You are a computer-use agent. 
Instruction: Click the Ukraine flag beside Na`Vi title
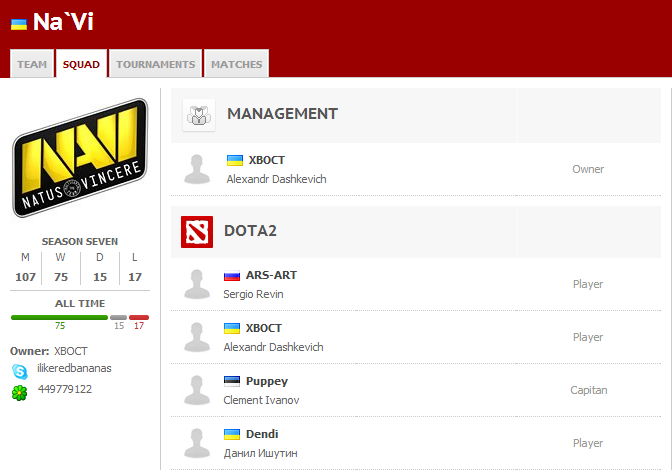(x=19, y=24)
